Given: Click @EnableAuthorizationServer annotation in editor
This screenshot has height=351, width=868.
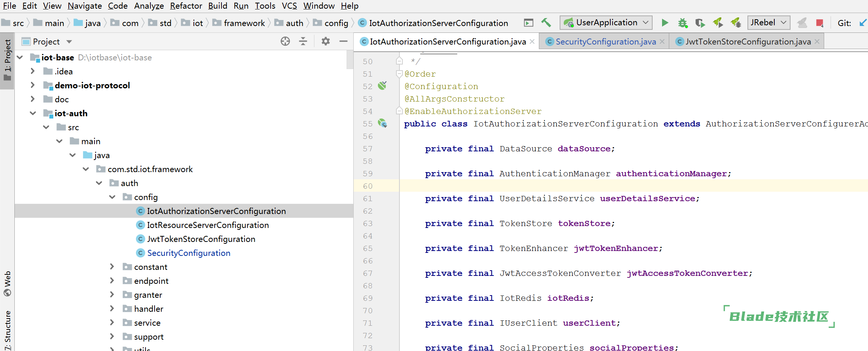Looking at the screenshot, I should pos(473,111).
